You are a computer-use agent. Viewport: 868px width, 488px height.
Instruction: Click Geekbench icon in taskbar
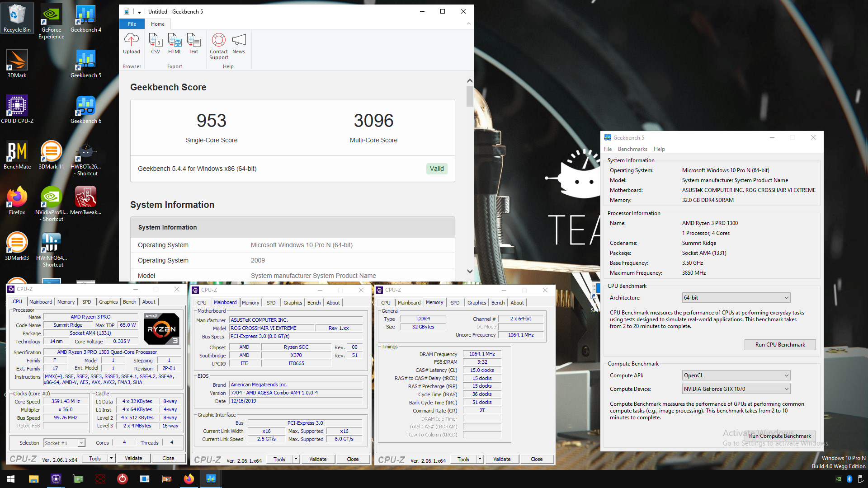coord(211,479)
